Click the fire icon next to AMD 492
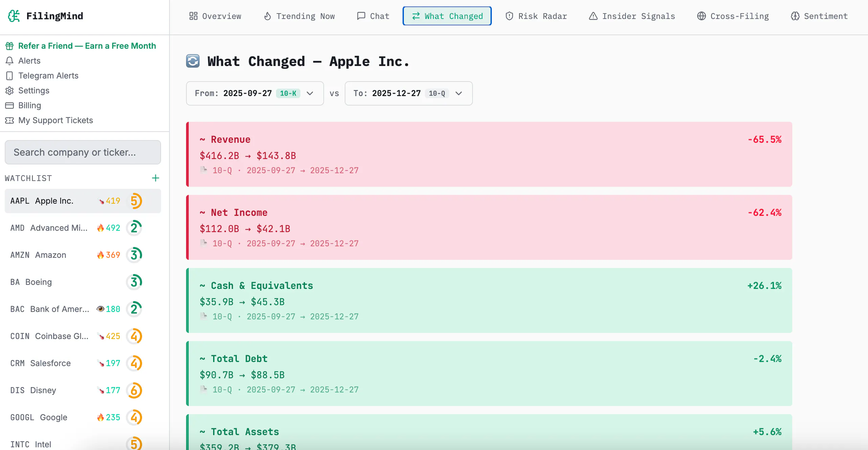 pos(100,228)
